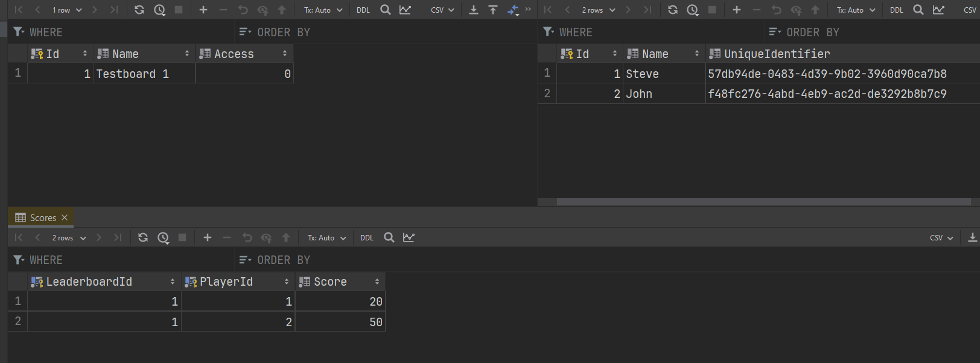Select Score cell with value 20
Viewport: 980px width, 363px height.
coord(340,301)
